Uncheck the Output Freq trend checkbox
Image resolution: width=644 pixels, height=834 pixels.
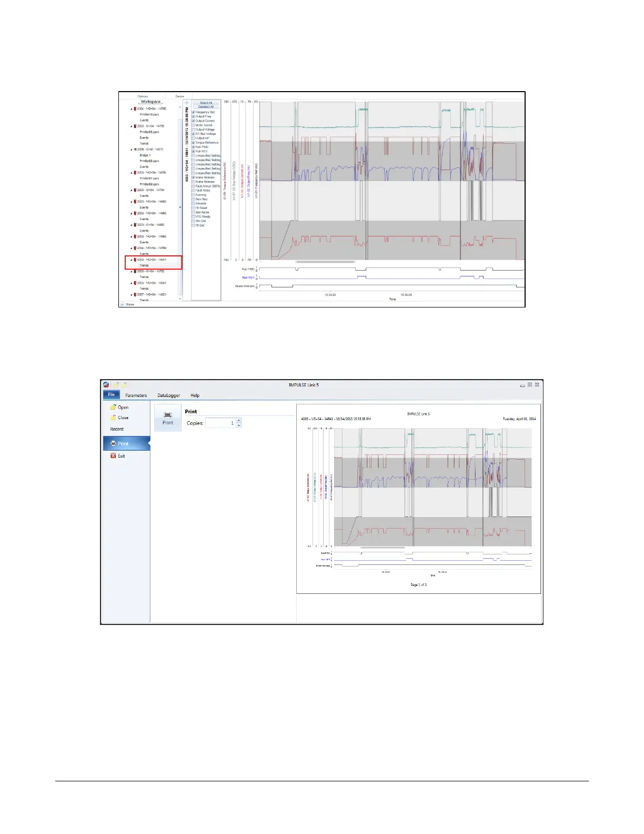tap(194, 116)
